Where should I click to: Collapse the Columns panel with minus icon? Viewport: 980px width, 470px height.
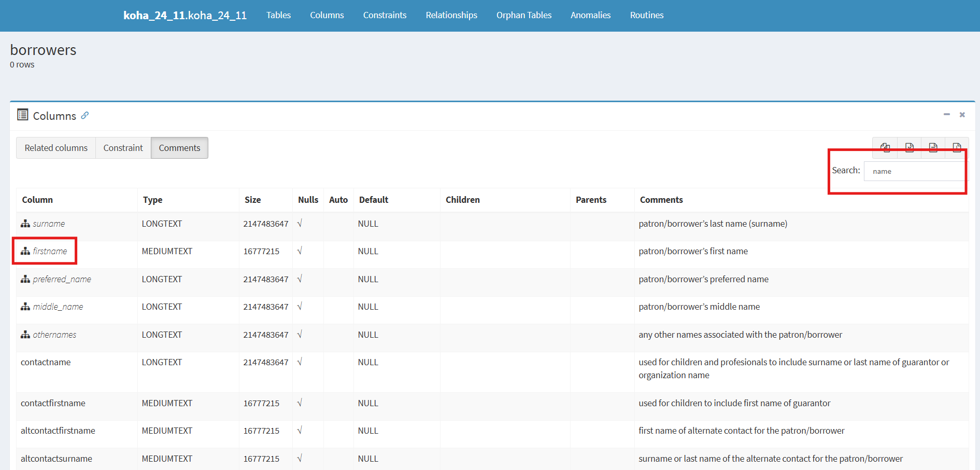pos(947,114)
